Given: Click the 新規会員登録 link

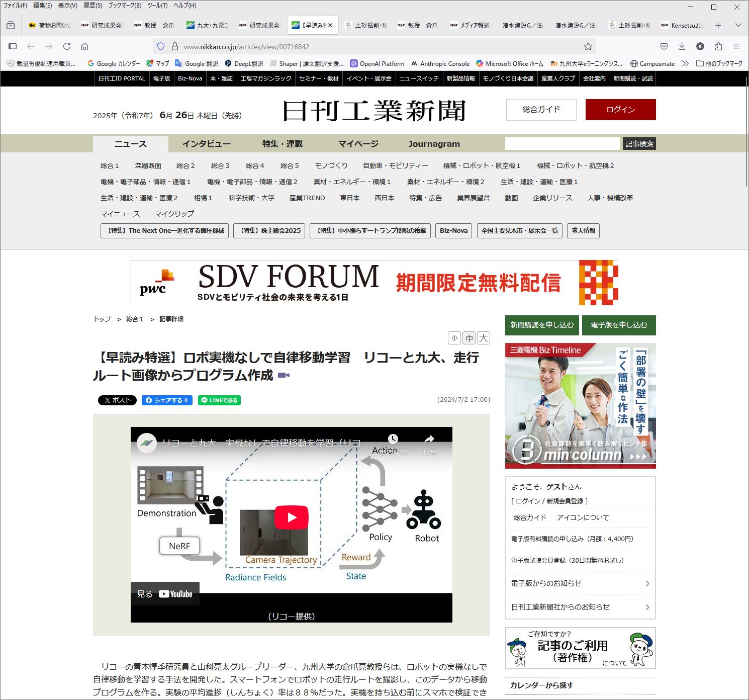Looking at the screenshot, I should 565,501.
